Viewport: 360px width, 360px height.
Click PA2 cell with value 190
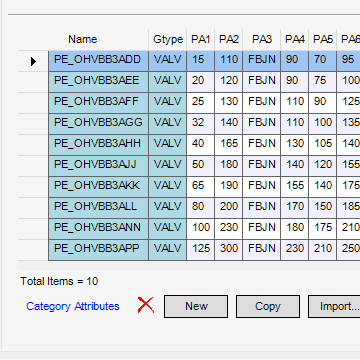(229, 187)
